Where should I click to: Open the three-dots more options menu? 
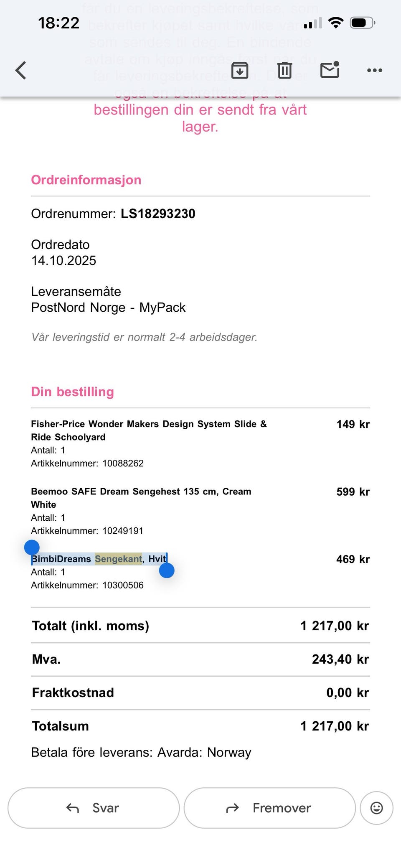point(375,70)
